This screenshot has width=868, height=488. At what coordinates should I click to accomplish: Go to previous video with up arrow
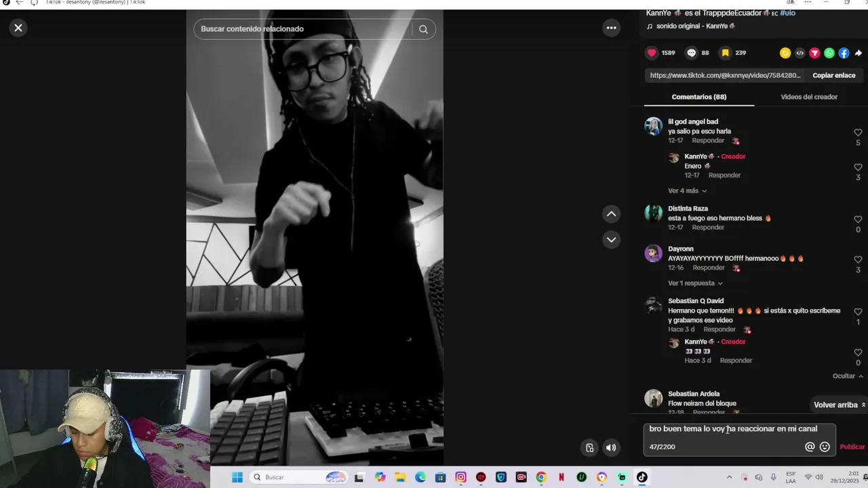(x=611, y=214)
